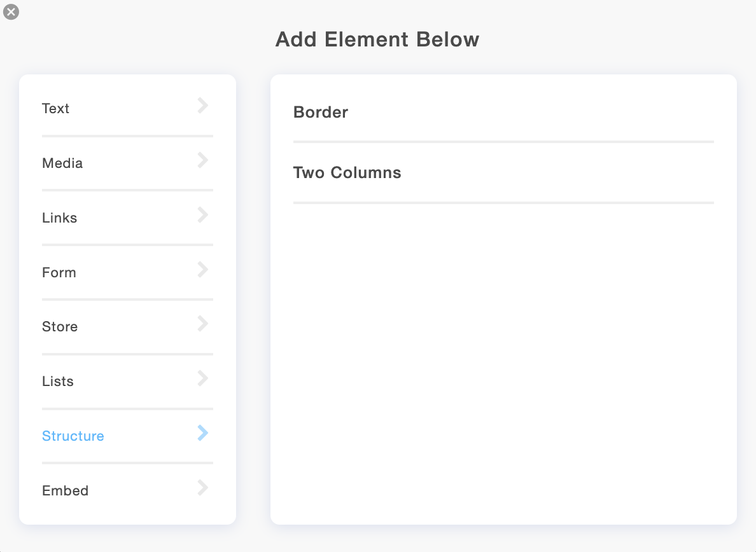756x552 pixels.
Task: Close the Add Element Below dialog
Action: (x=11, y=11)
